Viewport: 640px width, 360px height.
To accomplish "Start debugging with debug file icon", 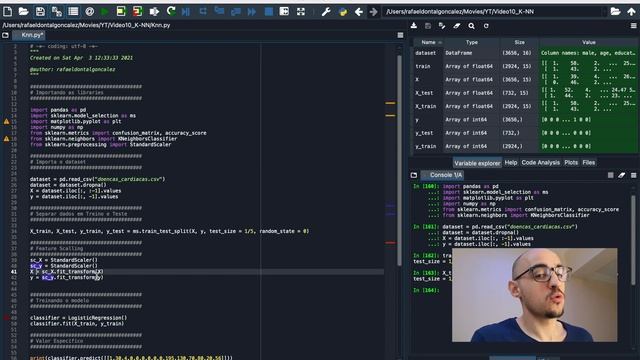I will pyautogui.click(x=186, y=11).
